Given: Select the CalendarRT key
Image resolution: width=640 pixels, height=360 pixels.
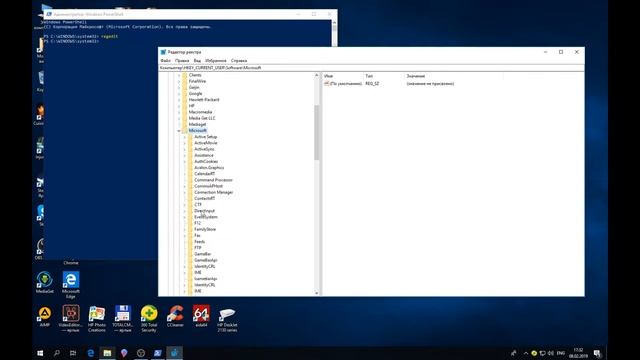Looking at the screenshot, I should tap(204, 173).
